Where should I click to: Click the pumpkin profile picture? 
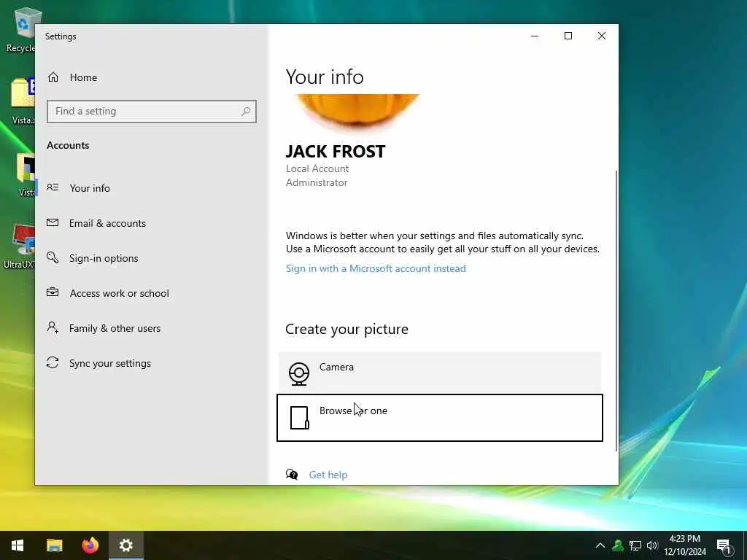click(x=357, y=112)
